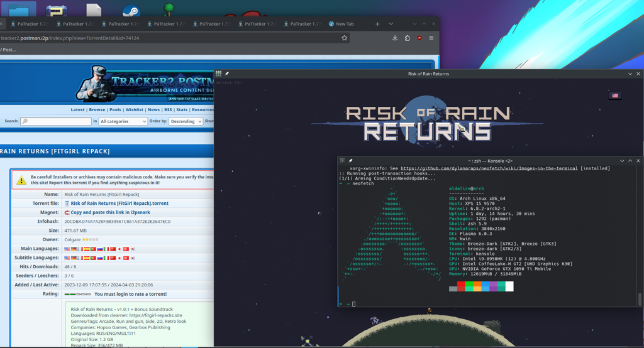The width and height of the screenshot is (644, 348).
Task: Open the uBlock Origin shield icon
Action: point(419,38)
